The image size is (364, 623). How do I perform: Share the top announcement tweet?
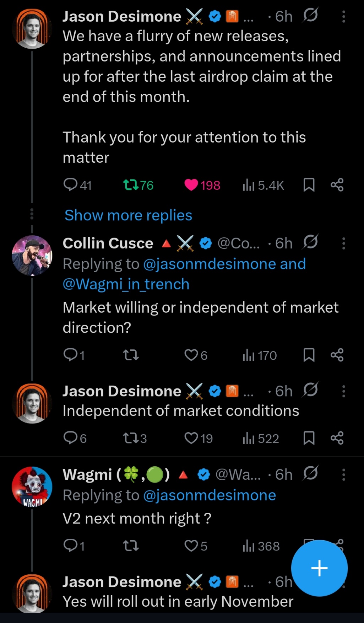tap(337, 185)
